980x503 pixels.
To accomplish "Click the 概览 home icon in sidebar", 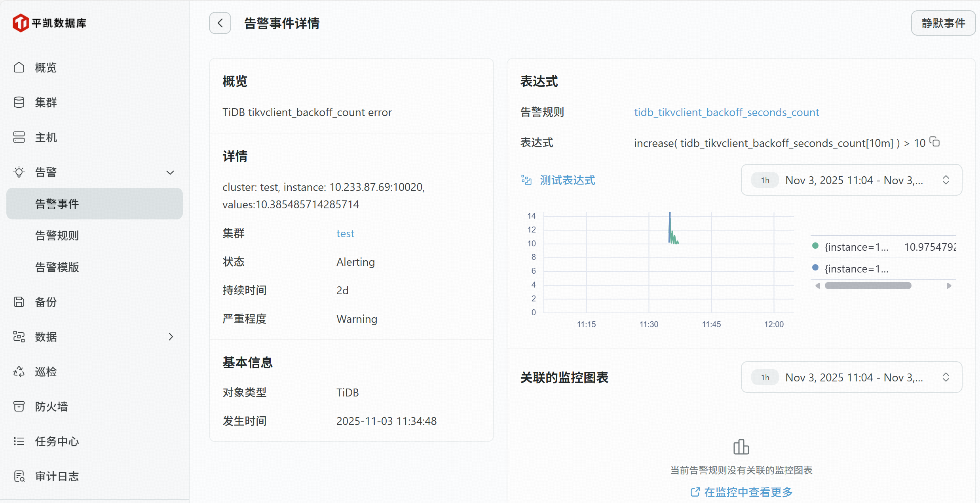I will coord(19,67).
